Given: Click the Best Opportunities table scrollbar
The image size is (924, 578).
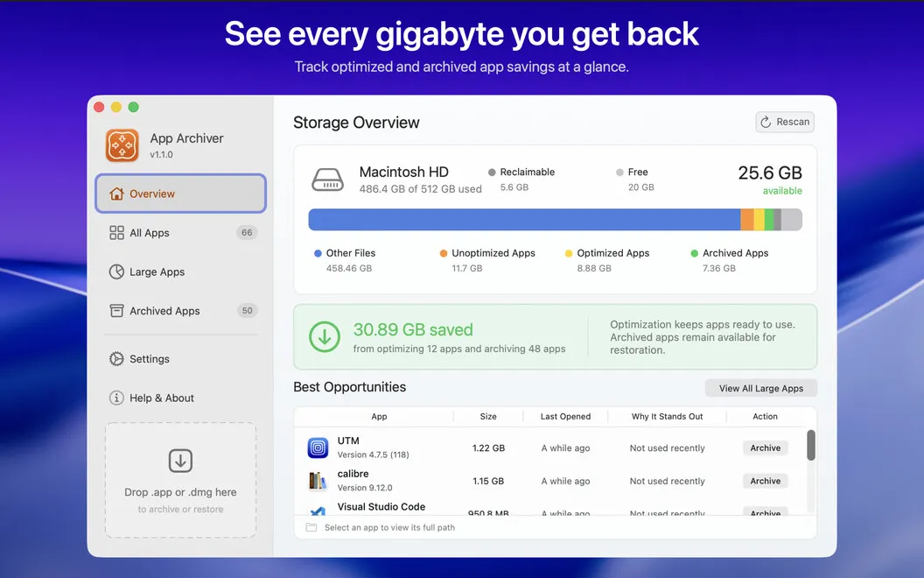Looking at the screenshot, I should (811, 445).
